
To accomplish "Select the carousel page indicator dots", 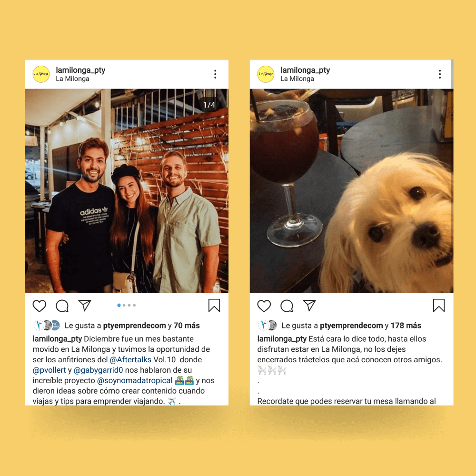I will click(x=127, y=305).
